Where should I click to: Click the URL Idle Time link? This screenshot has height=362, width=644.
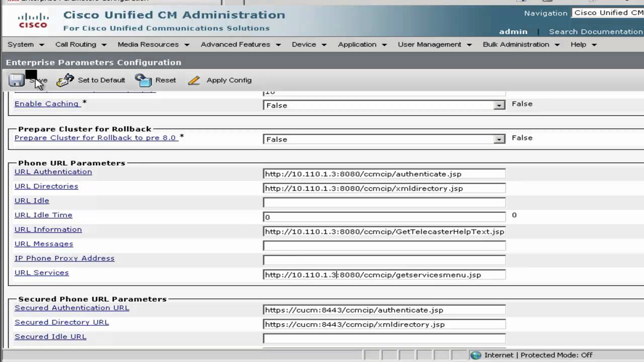click(x=43, y=215)
